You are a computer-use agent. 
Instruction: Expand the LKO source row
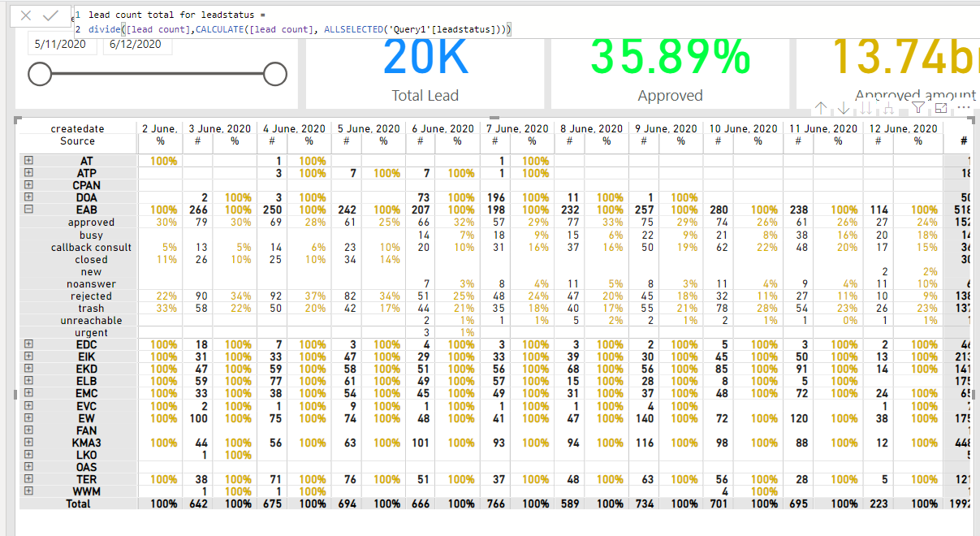pos(29,455)
